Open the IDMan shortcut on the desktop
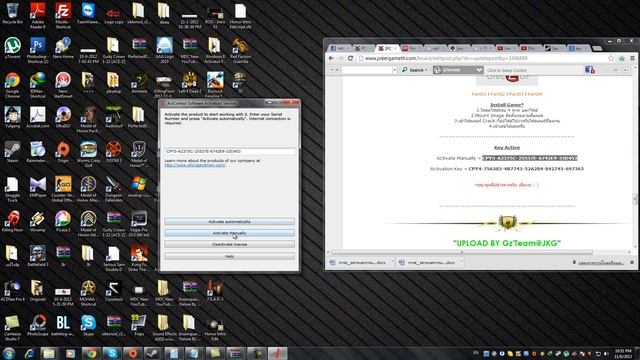Image resolution: width=640 pixels, height=360 pixels. (38, 85)
